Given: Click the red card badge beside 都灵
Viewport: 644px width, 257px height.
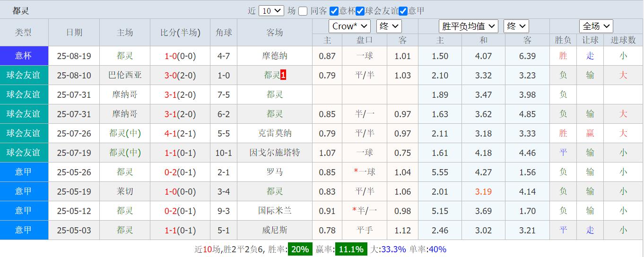Looking at the screenshot, I should point(283,75).
